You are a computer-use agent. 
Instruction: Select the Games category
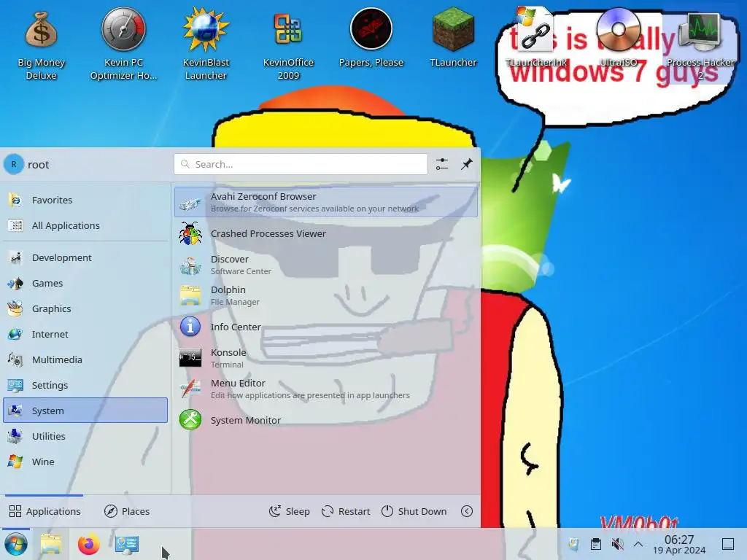point(86,284)
